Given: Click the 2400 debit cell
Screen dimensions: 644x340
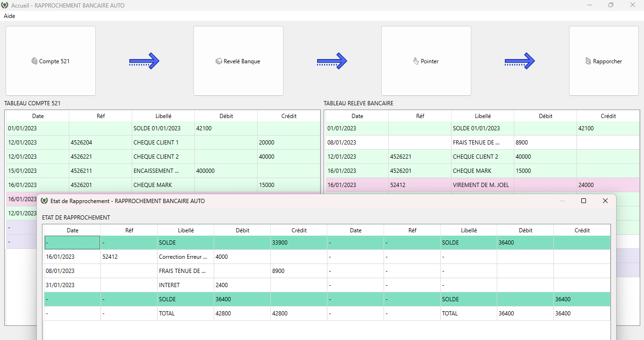Looking at the screenshot, I should 243,285.
